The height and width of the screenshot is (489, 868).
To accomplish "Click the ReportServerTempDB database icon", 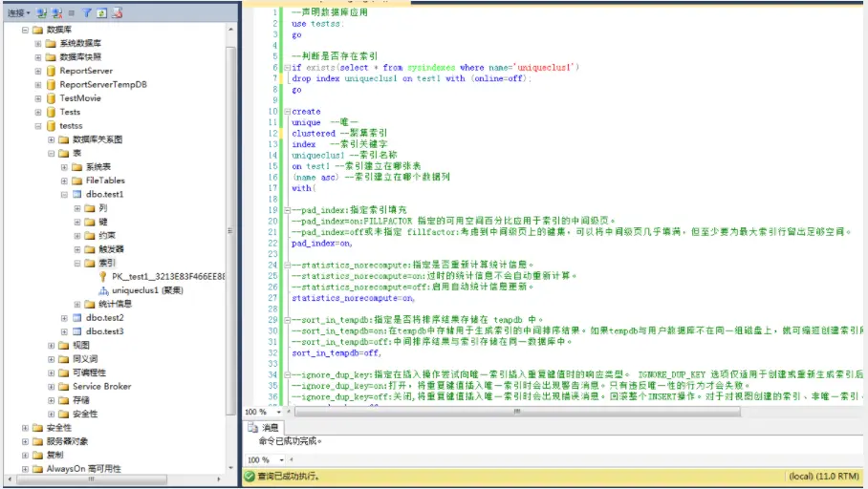I will [51, 85].
